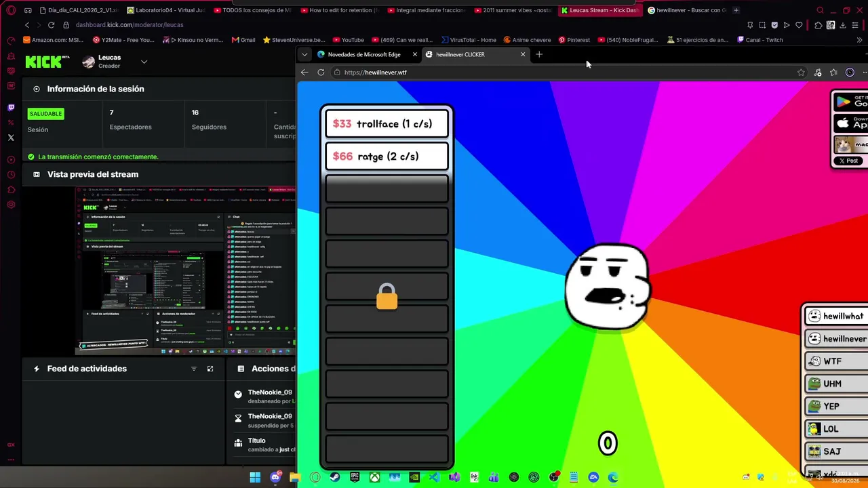The image size is (868, 488).
Task: Open the Leucas Stream - Kick Dashboard tab
Action: click(600, 10)
